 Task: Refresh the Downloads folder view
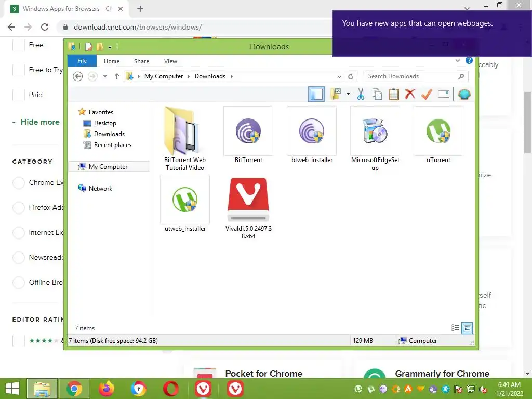pyautogui.click(x=351, y=76)
